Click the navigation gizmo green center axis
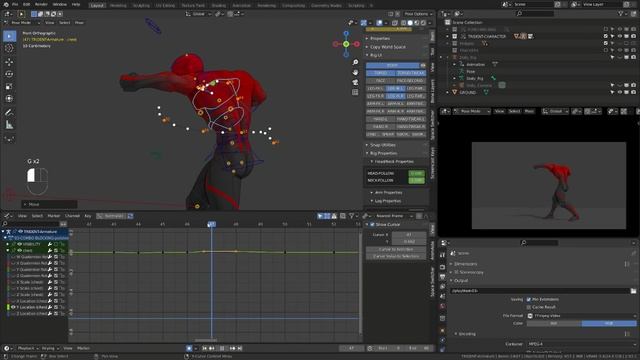The image size is (640, 360). [346, 44]
